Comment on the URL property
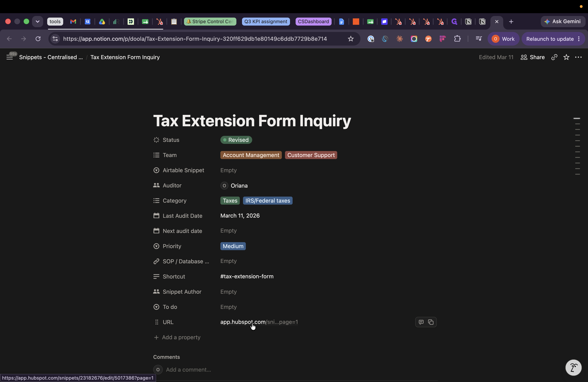The width and height of the screenshot is (588, 382). 421,322
